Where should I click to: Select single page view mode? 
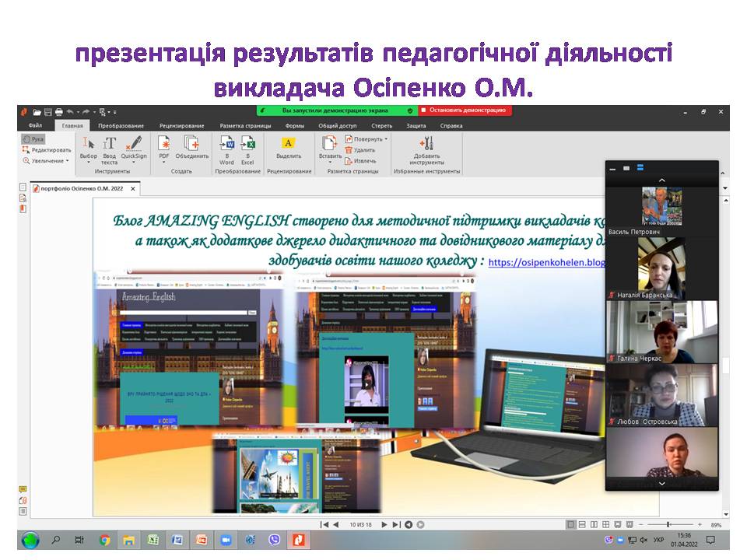tap(570, 524)
